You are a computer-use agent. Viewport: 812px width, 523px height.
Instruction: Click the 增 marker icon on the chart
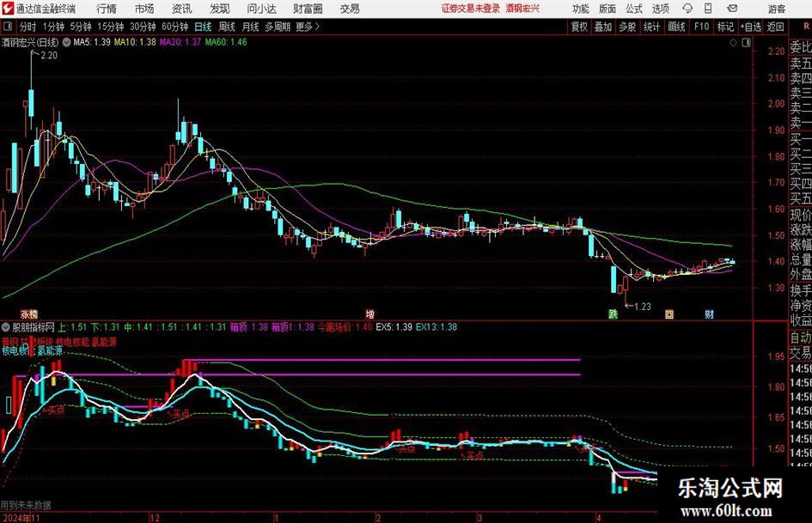point(369,313)
